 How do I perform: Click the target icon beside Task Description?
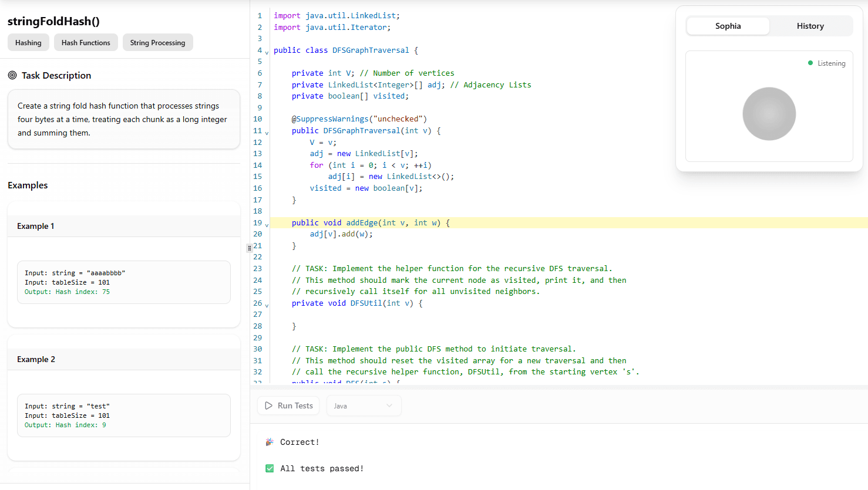[13, 75]
